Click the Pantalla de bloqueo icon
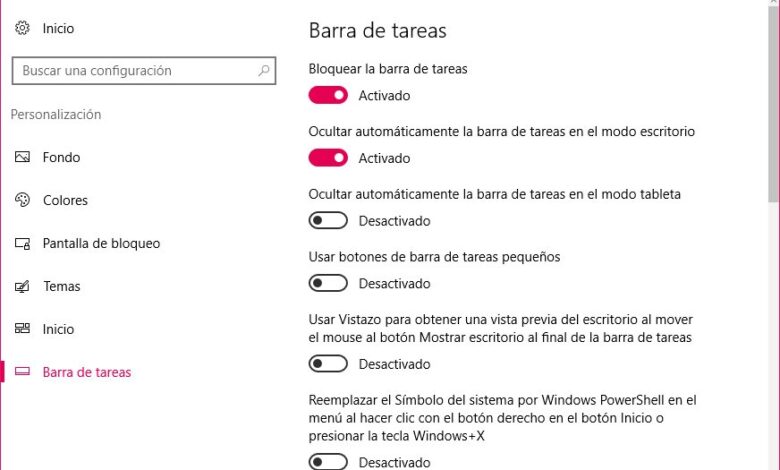Image resolution: width=780 pixels, height=470 pixels. pyautogui.click(x=22, y=243)
